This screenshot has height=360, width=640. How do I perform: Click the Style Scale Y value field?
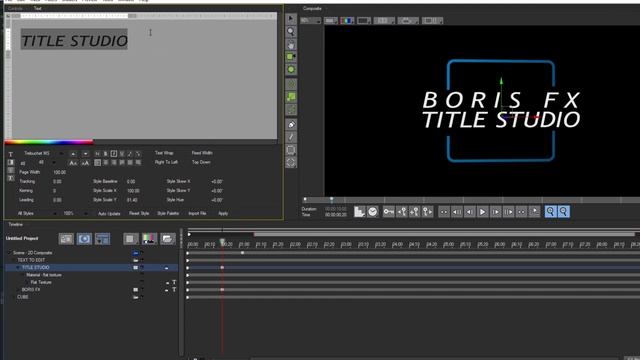pyautogui.click(x=132, y=200)
